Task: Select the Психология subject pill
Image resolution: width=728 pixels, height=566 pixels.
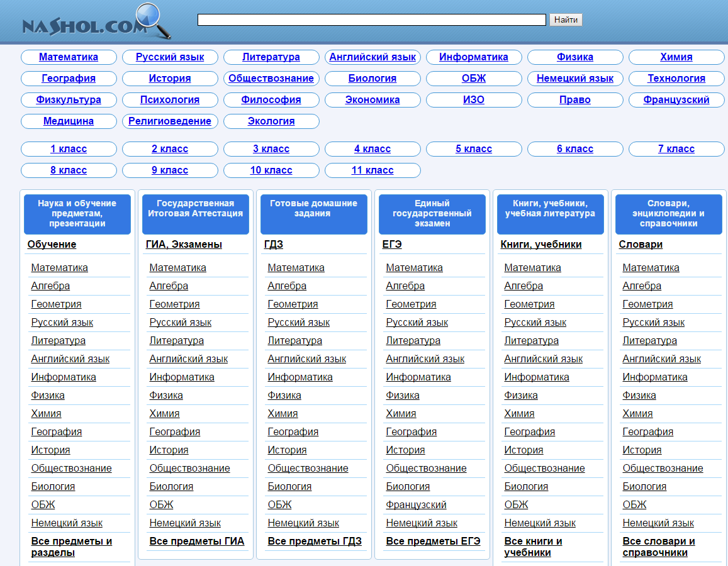Action: tap(170, 100)
